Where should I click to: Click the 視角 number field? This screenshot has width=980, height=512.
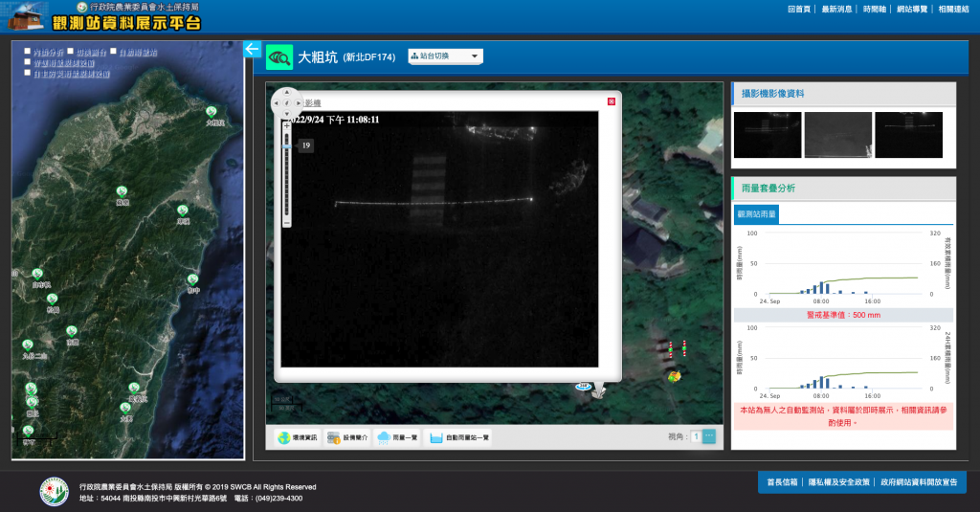pyautogui.click(x=696, y=437)
